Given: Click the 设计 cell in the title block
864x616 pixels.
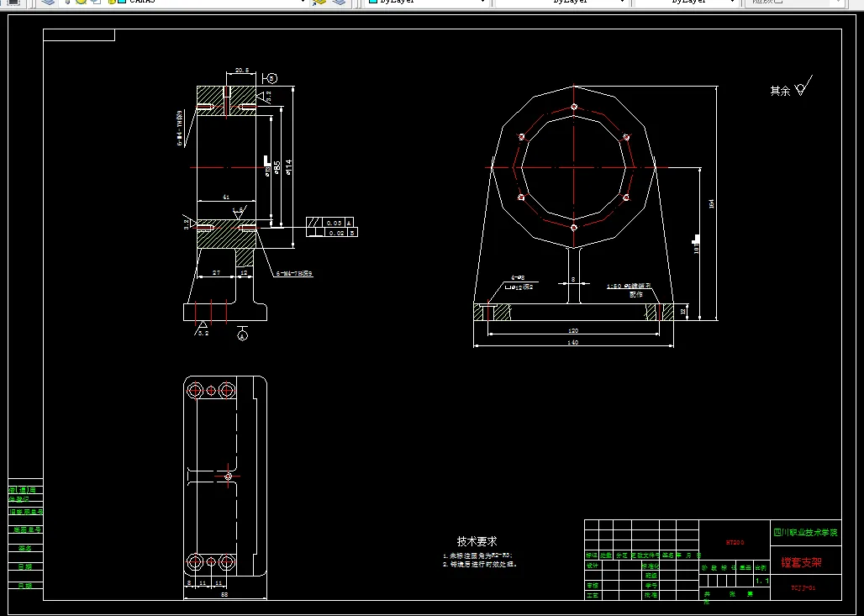Looking at the screenshot, I should (x=592, y=566).
